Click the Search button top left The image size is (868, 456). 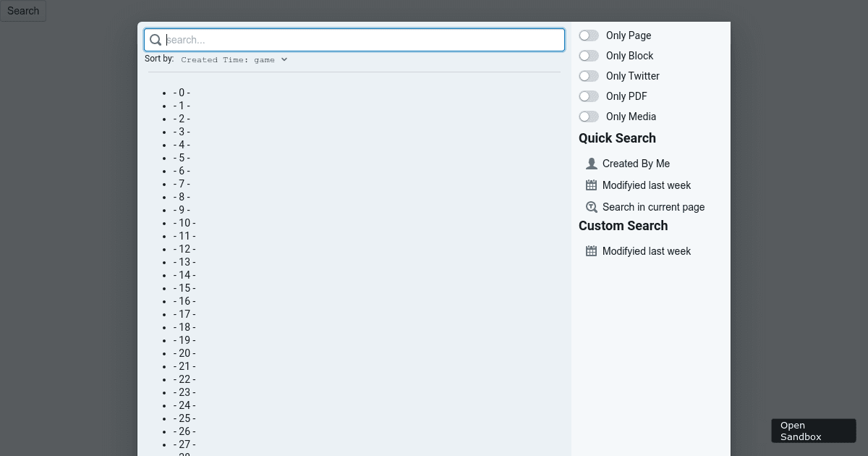click(22, 11)
